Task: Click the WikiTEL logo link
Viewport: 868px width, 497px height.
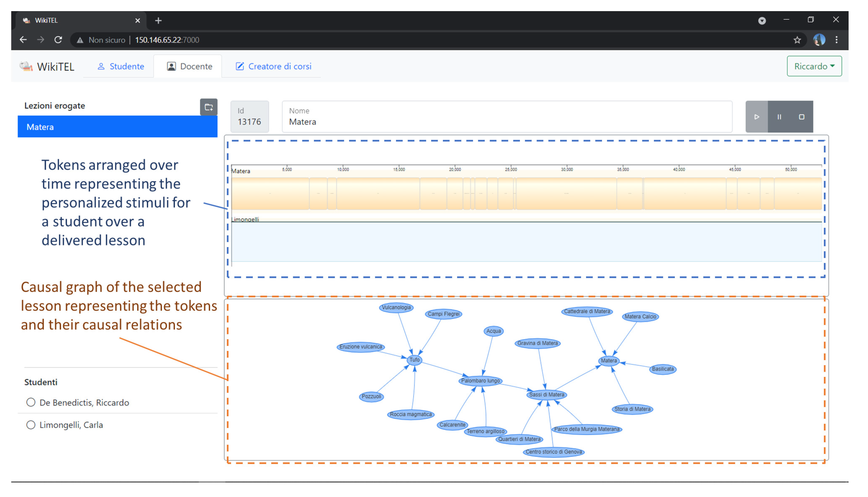Action: coord(47,66)
